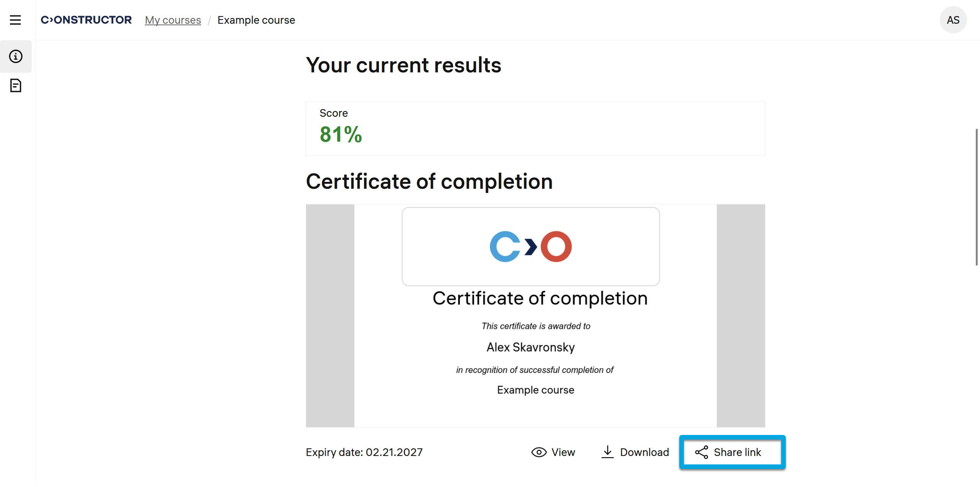Go to My courses breadcrumb link
Screen dimensions: 980x487
pyautogui.click(x=173, y=20)
